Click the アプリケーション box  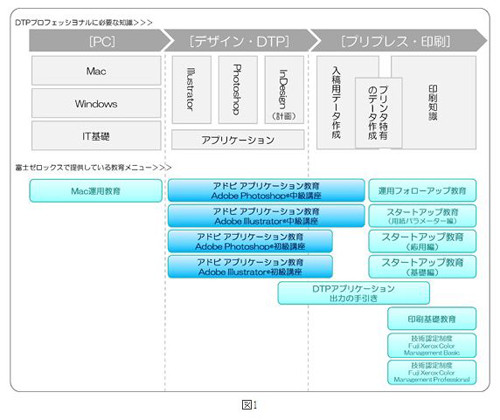pyautogui.click(x=238, y=140)
